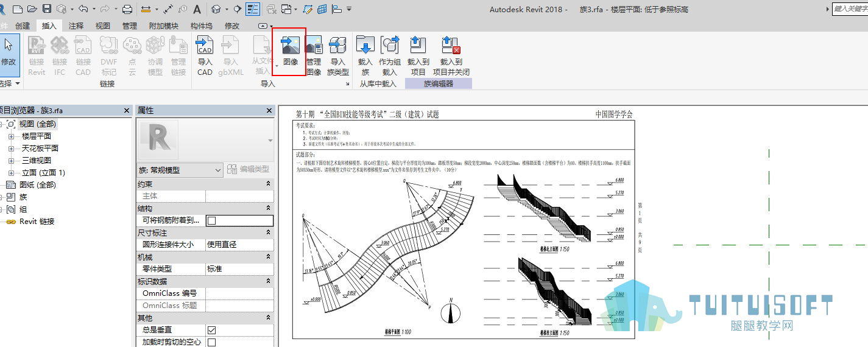The image size is (868, 347).
Task: Expand the 三维视图 tree node
Action: click(10, 161)
